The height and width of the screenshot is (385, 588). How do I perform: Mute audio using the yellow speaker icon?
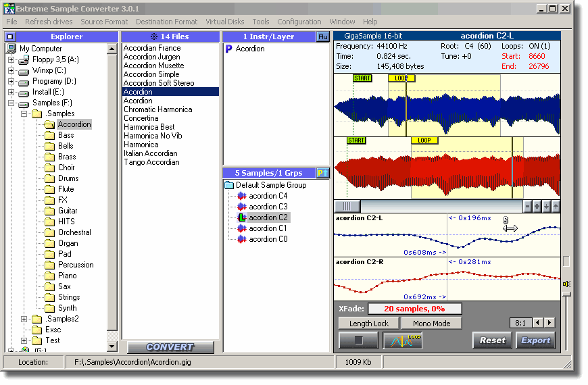point(566,284)
